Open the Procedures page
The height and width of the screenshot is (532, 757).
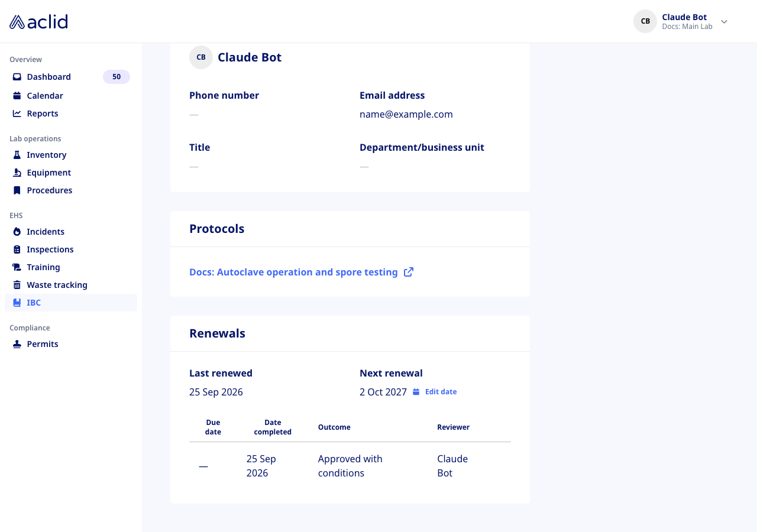[71, 190]
